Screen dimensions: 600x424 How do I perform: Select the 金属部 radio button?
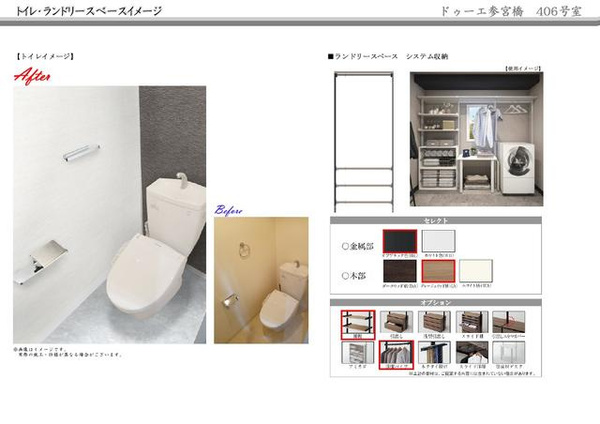tap(345, 244)
